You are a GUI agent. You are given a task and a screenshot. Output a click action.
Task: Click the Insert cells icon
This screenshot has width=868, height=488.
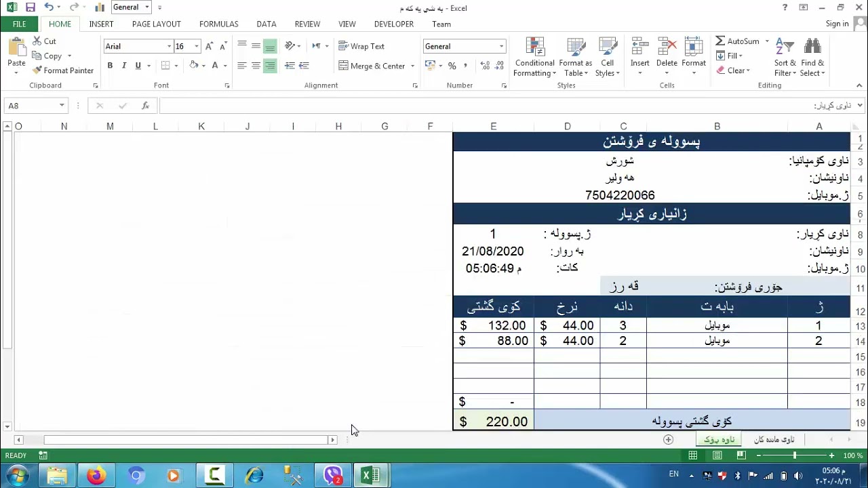(640, 47)
